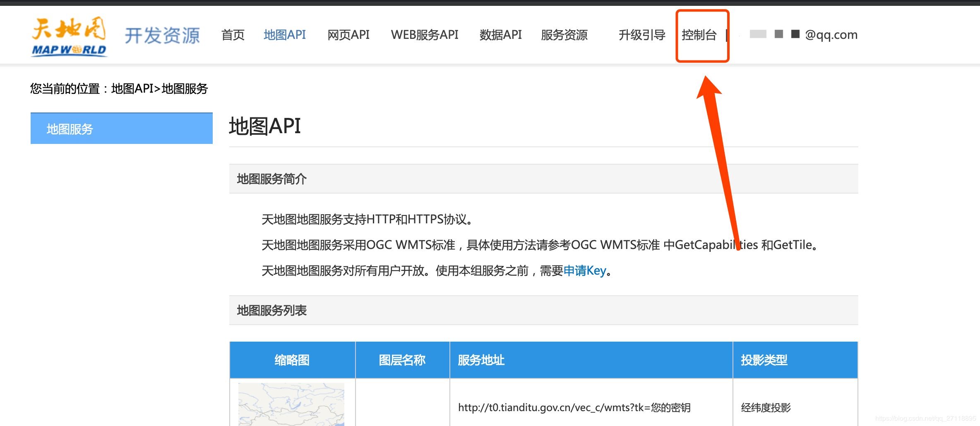Click the vec_c wmts service URL
This screenshot has width=980, height=426.
(x=574, y=408)
